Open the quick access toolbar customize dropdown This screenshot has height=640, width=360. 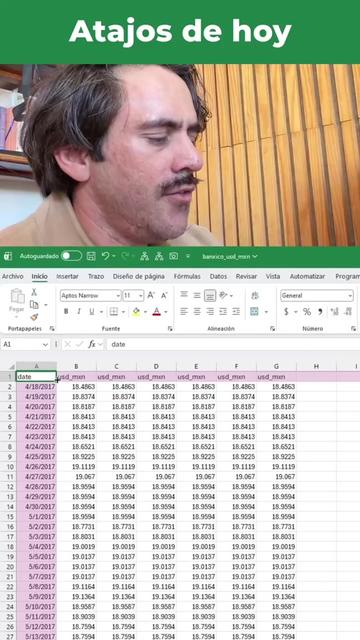point(188,256)
